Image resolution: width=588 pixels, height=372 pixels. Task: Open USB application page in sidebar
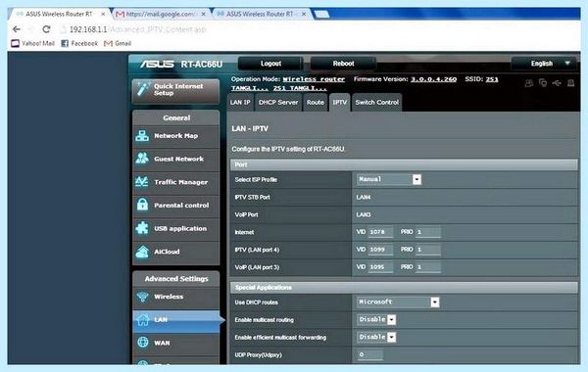click(175, 228)
